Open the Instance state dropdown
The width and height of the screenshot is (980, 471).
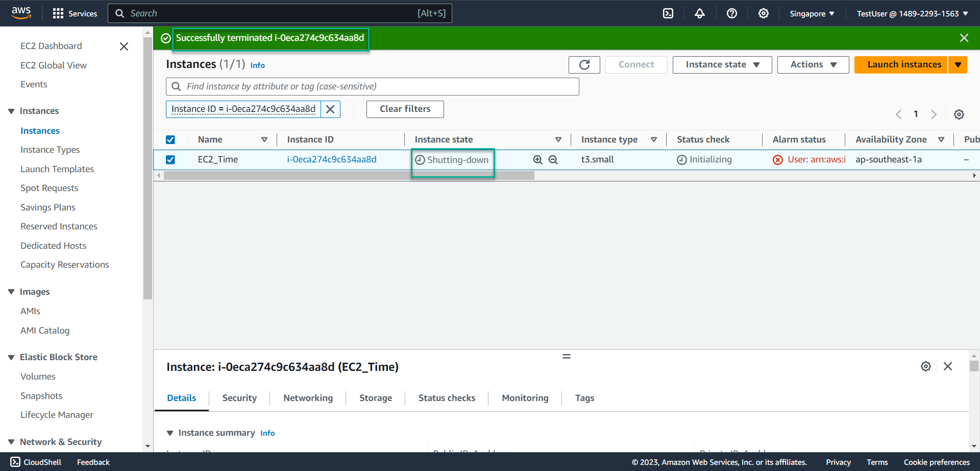coord(722,65)
